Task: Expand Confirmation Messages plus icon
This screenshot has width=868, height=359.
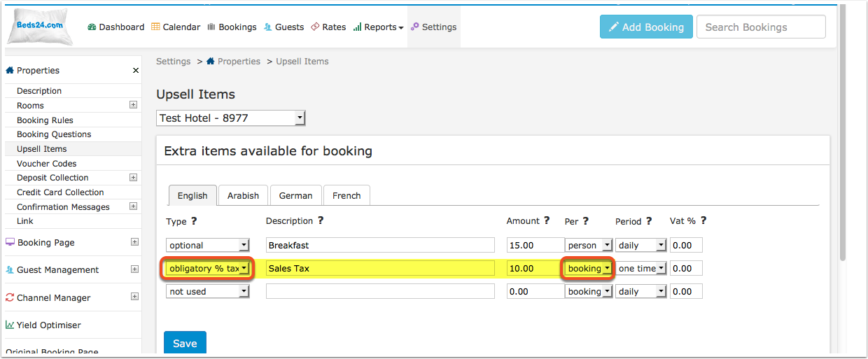Action: click(x=133, y=206)
